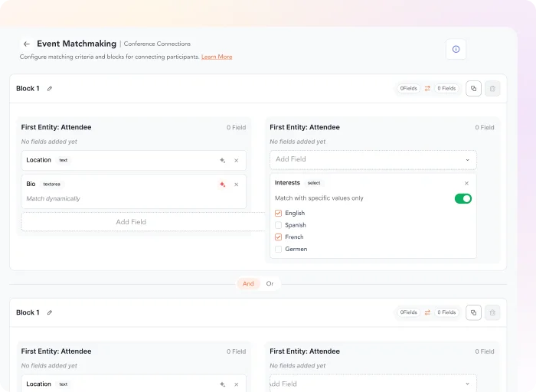Click the red sparkle icon on the Bio field
The height and width of the screenshot is (392, 536).
[x=223, y=185]
